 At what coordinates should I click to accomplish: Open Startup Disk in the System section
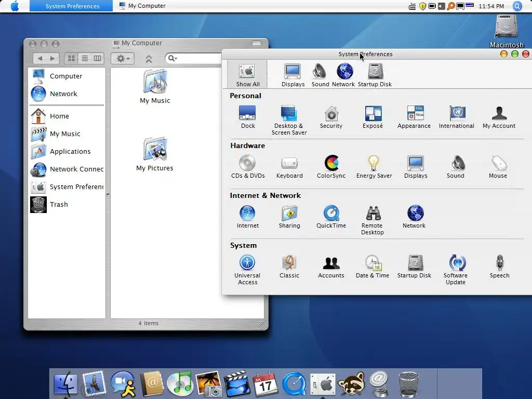pyautogui.click(x=414, y=267)
